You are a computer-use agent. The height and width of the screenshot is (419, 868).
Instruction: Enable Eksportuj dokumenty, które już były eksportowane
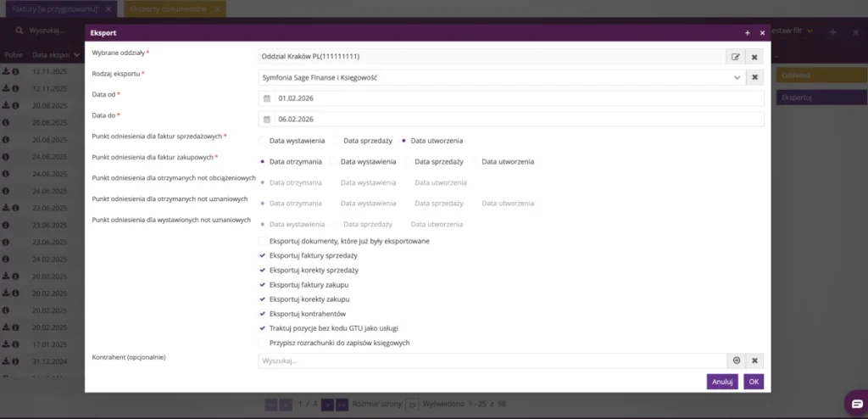(263, 241)
